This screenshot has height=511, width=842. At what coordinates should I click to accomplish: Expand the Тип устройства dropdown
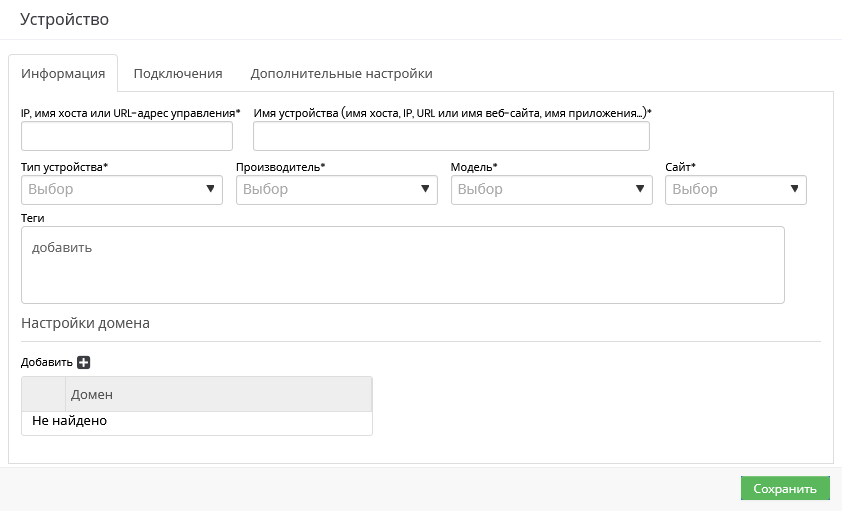tap(122, 189)
